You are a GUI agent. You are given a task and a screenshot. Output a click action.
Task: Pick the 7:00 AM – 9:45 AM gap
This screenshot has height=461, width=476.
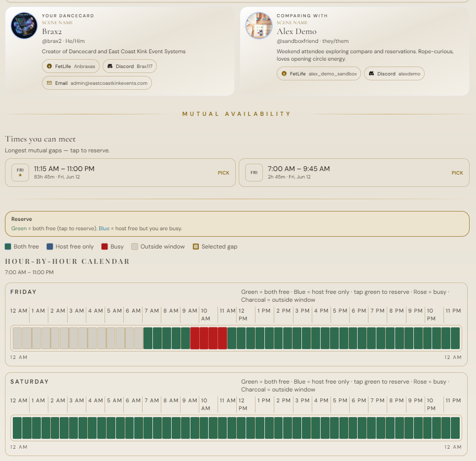tap(457, 173)
